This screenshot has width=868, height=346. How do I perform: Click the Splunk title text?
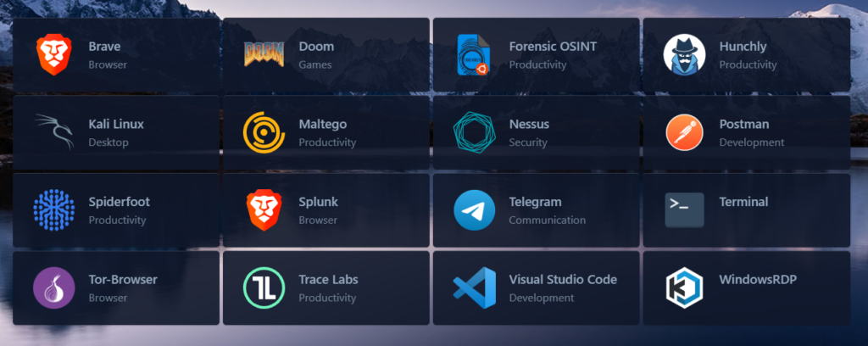pos(319,202)
